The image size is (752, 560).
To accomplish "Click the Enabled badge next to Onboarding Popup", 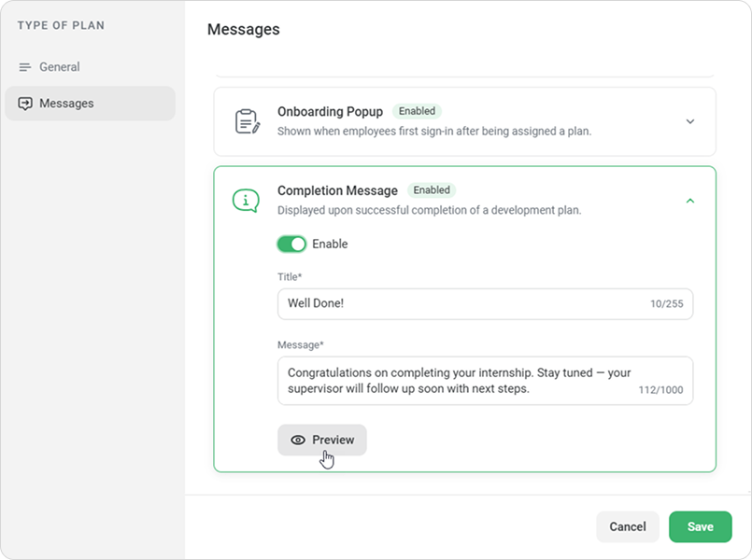I will (417, 111).
